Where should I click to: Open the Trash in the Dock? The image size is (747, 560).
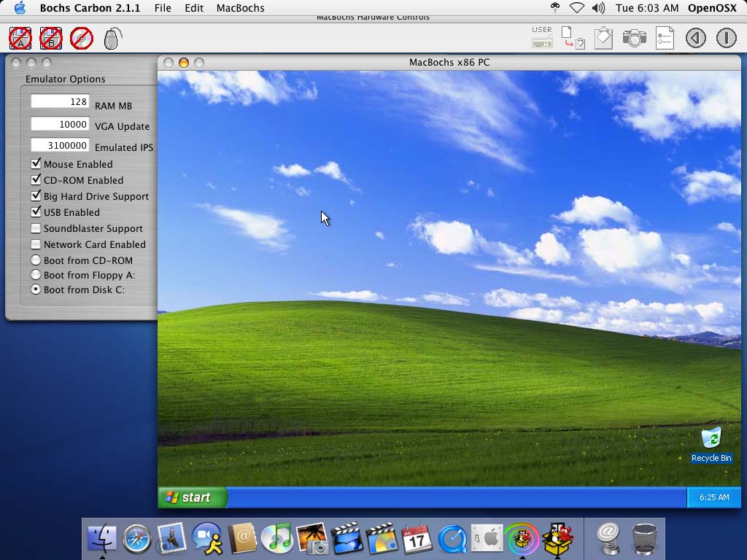[644, 539]
